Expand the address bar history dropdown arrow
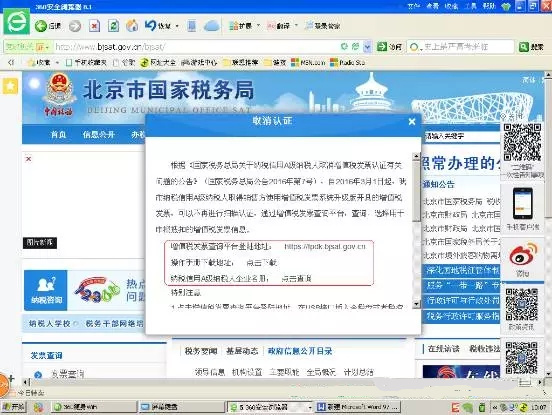The width and height of the screenshot is (552, 415). coord(368,46)
